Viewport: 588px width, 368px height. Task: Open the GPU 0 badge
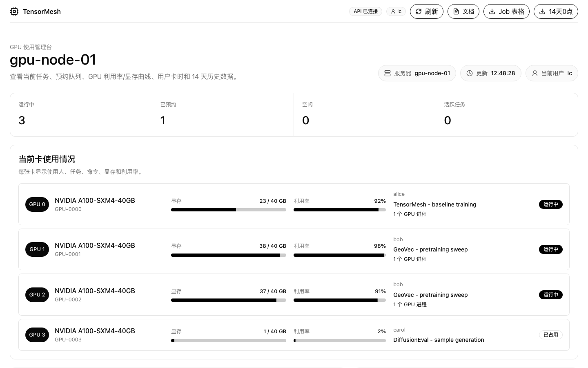37,204
